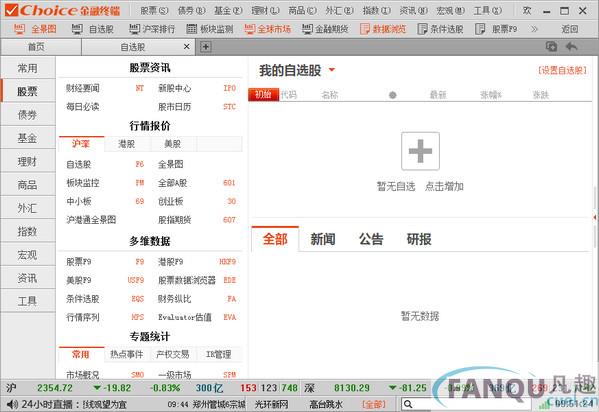Viewport: 599px width, 412px height.
Task: Close the 自选股 tab
Action: (186, 47)
